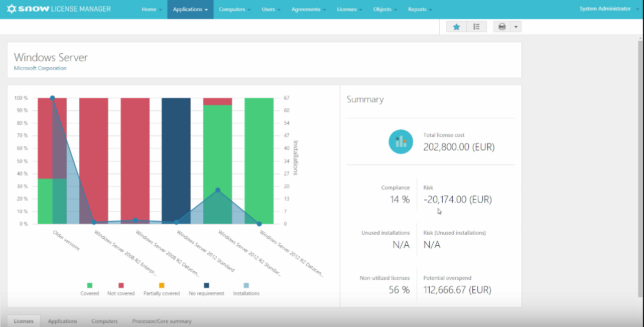
Task: Expand the Applications menu dropdown
Action: coord(190,10)
